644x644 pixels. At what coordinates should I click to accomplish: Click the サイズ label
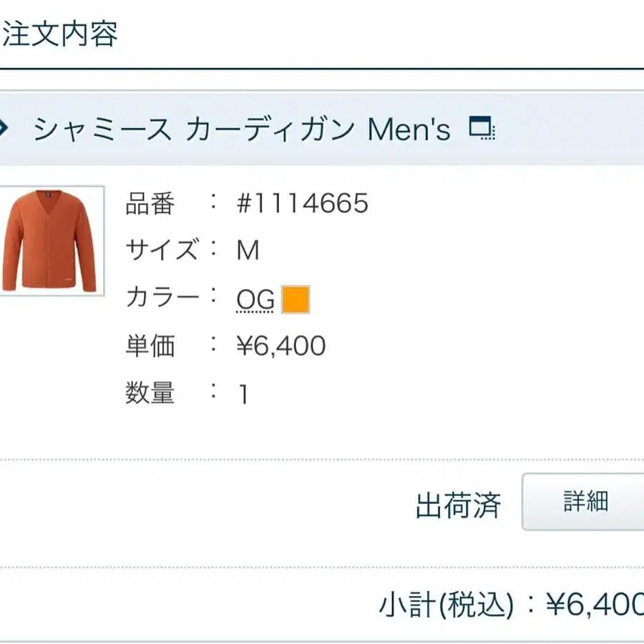click(162, 250)
